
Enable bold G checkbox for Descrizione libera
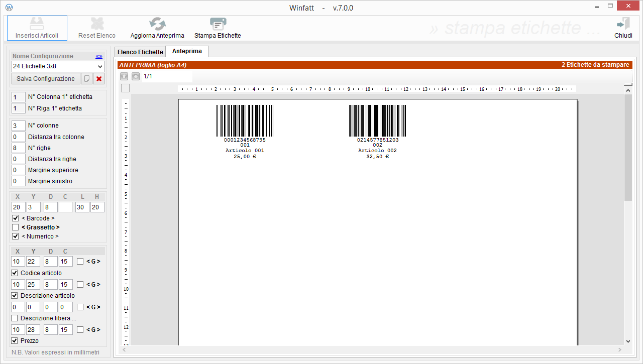pyautogui.click(x=80, y=307)
